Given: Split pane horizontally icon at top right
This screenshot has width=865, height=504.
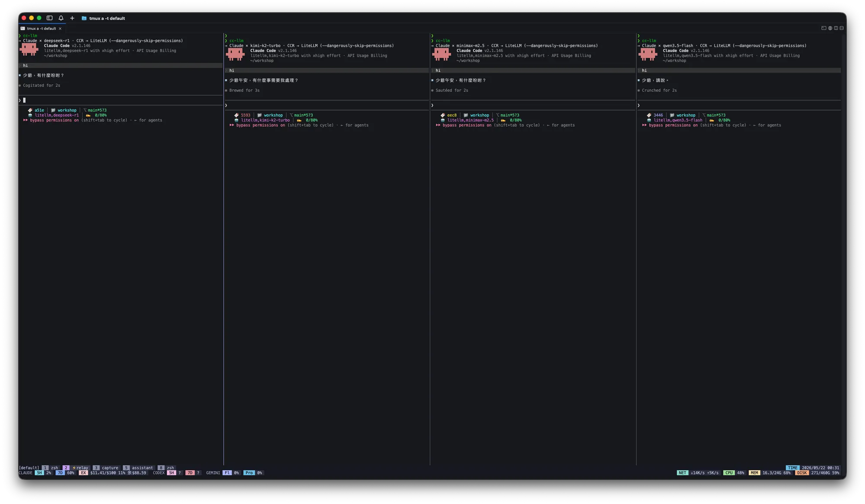Looking at the screenshot, I should pos(842,28).
